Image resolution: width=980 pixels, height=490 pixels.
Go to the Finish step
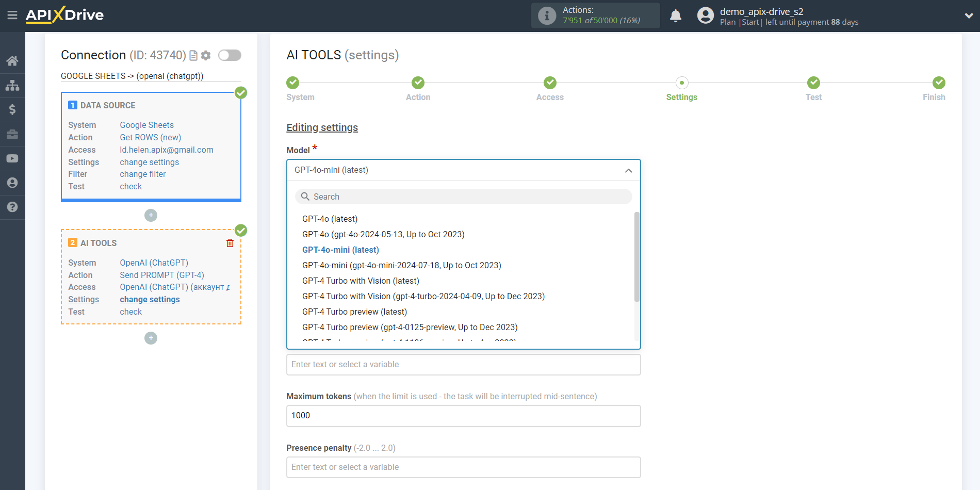[939, 83]
